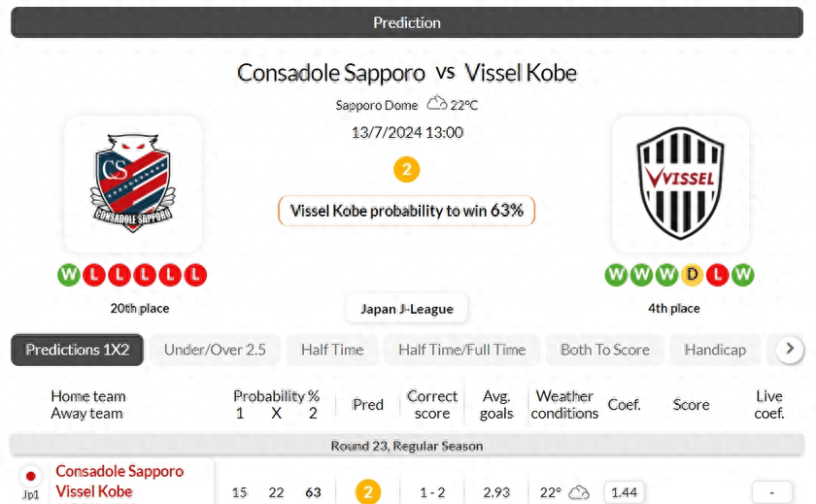Click the Japan J-League button
The image size is (816, 504).
click(407, 309)
